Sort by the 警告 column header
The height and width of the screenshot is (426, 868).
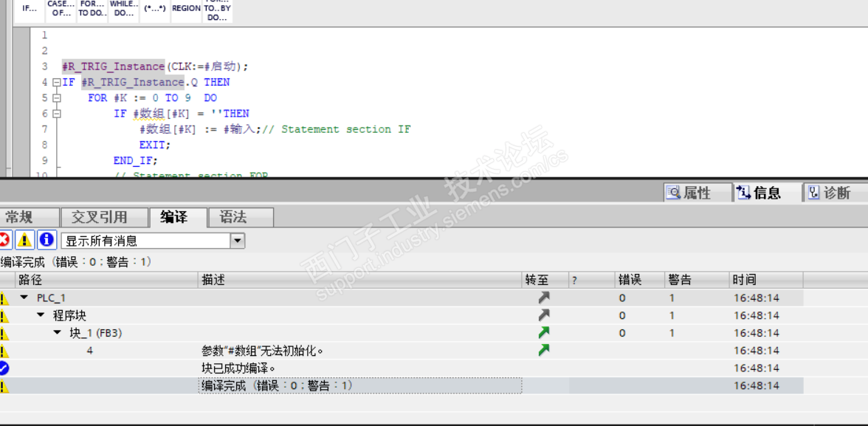point(697,281)
